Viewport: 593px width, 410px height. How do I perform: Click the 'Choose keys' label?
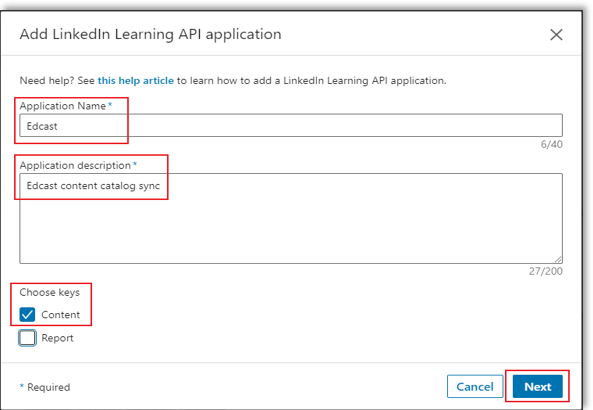pos(50,292)
